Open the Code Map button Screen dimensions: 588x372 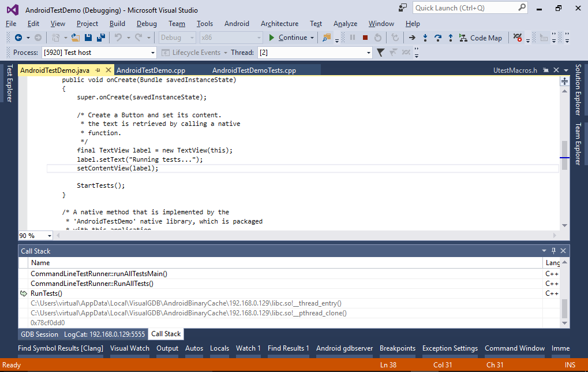(481, 38)
